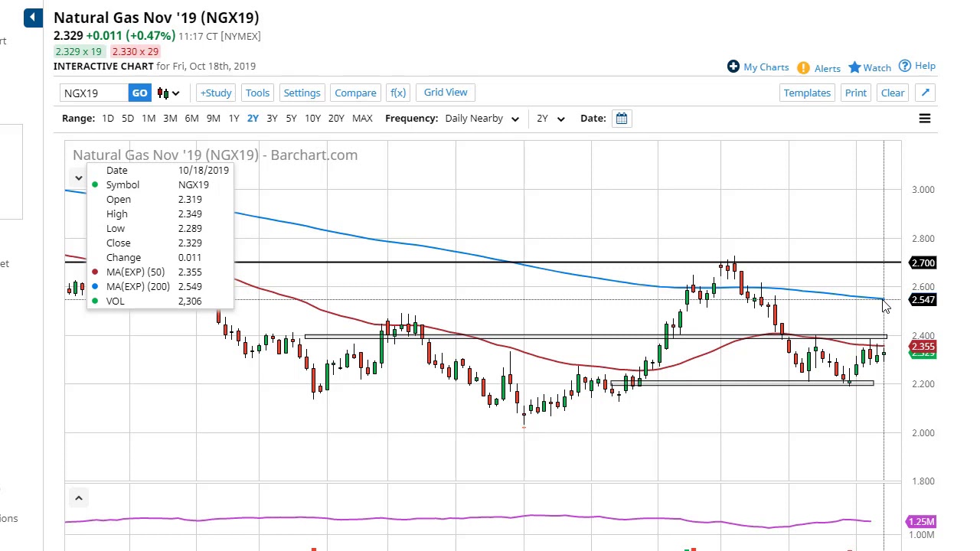980x551 pixels.
Task: Select the MAX range
Action: pyautogui.click(x=362, y=119)
